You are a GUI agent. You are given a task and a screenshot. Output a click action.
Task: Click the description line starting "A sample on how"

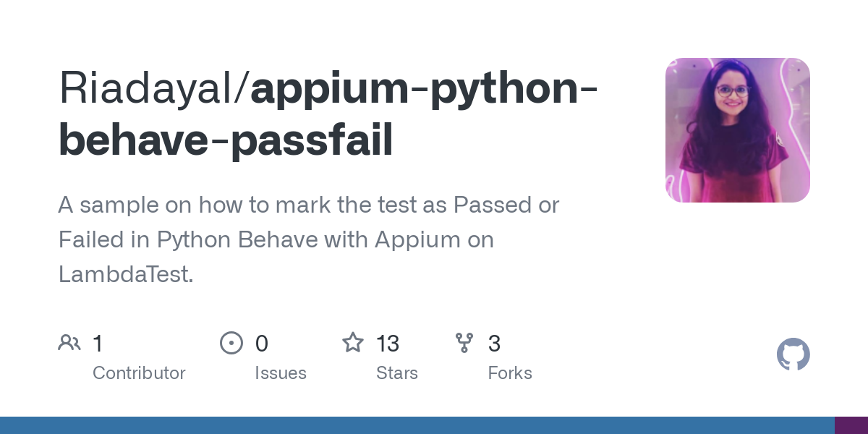(x=309, y=205)
